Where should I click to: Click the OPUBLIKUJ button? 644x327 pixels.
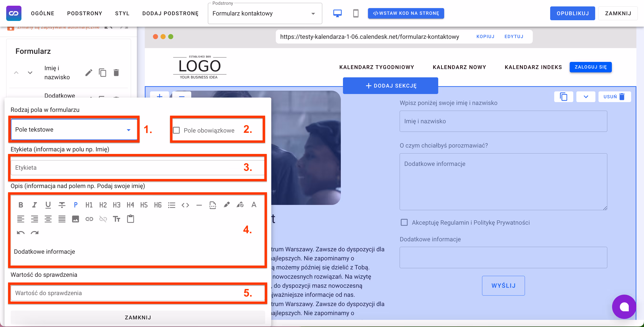[x=572, y=14]
